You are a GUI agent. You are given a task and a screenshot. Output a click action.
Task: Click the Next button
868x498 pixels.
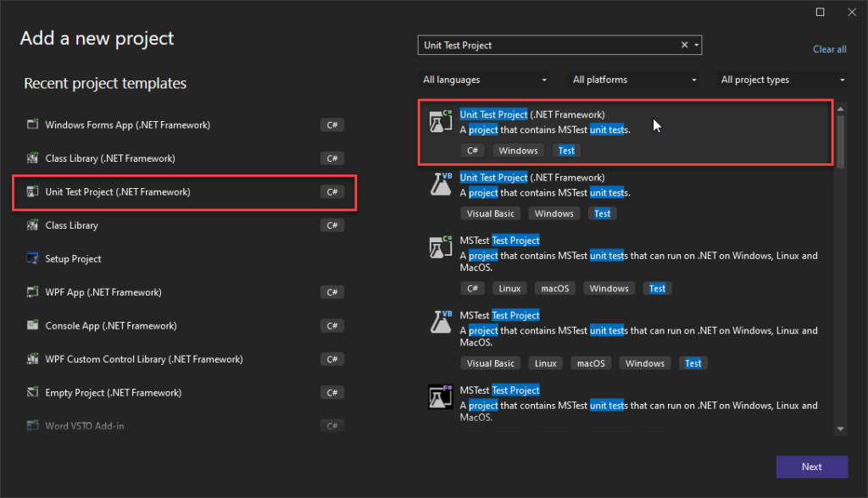[x=811, y=467]
